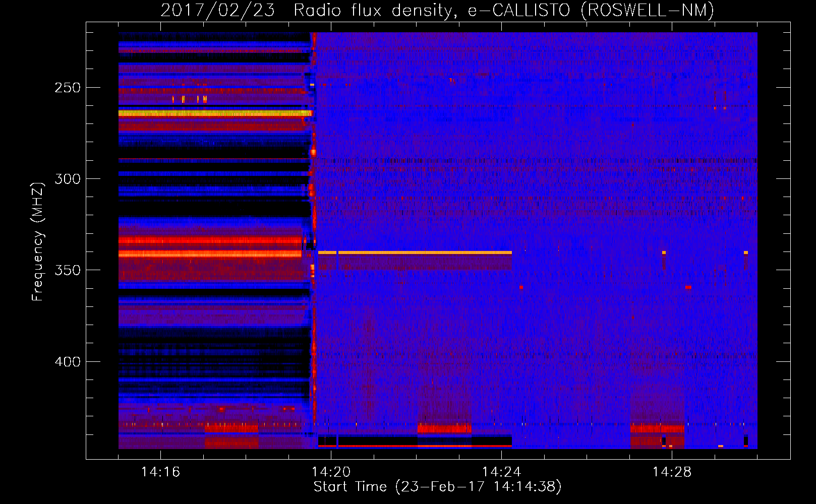
Task: Click the bright yellow band near 265 MHz
Action: pos(215,113)
